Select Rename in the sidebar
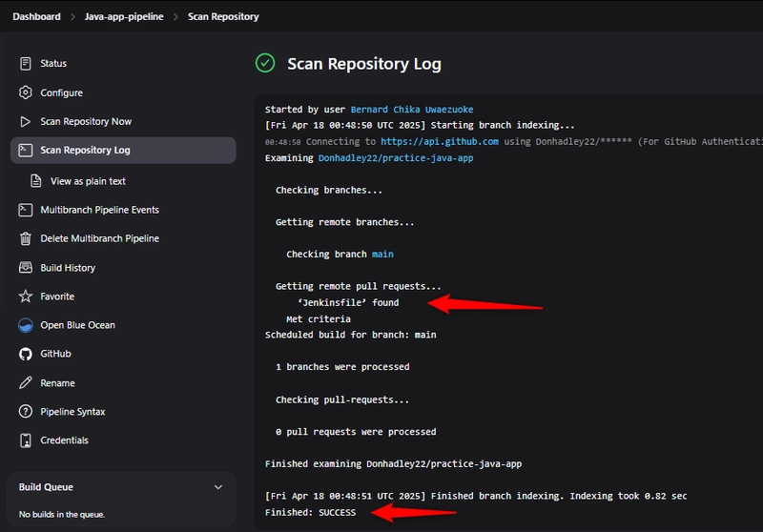763x532 pixels. tap(57, 382)
